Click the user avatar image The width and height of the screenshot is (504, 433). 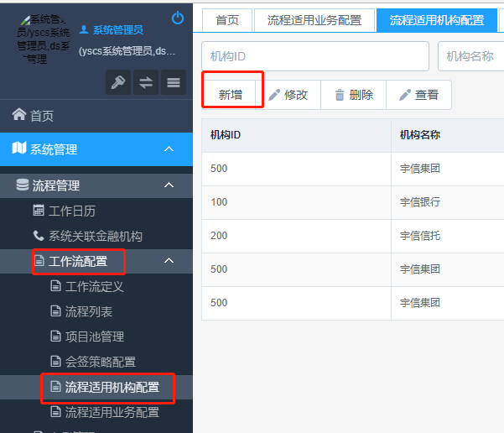click(43, 39)
